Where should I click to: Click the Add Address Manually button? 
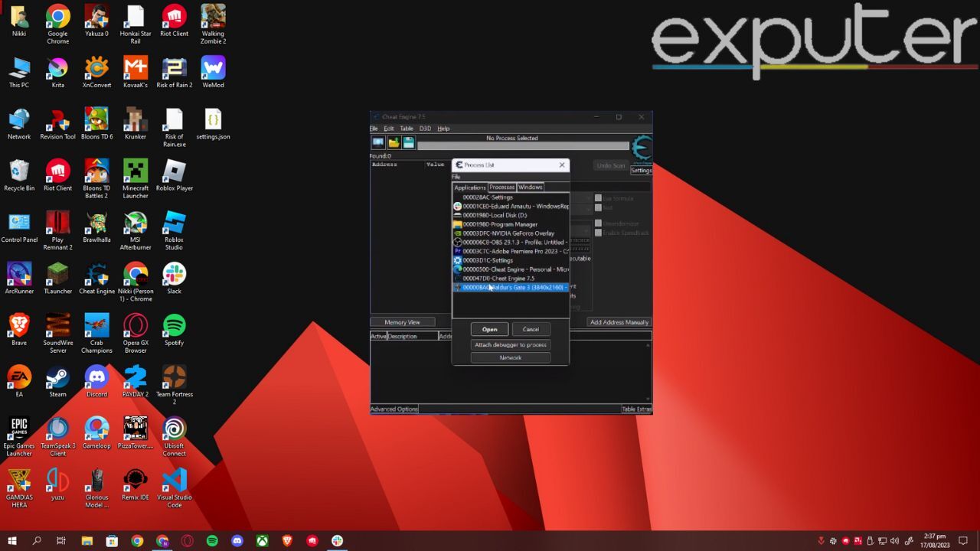619,322
